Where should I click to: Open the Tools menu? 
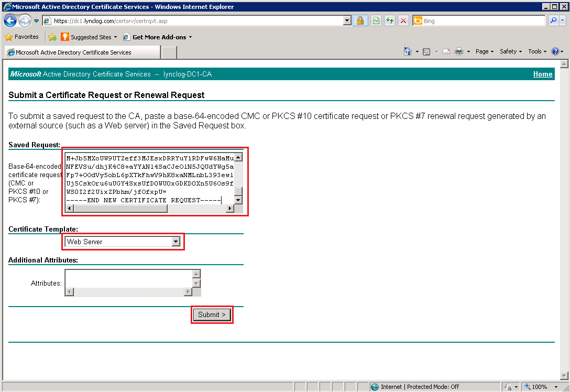(x=538, y=51)
